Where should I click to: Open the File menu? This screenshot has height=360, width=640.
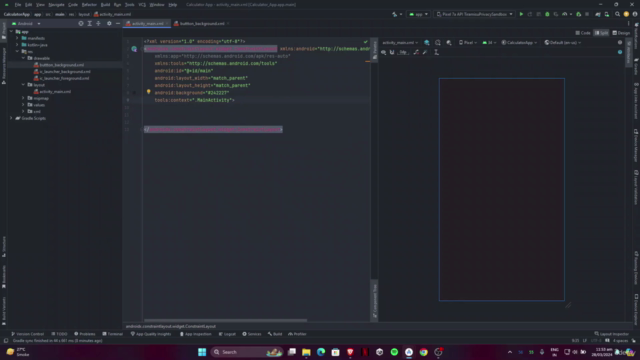18,4
